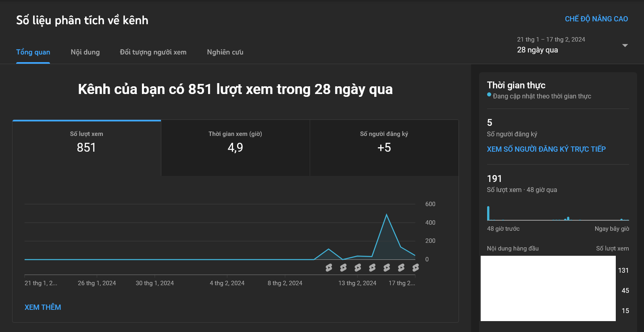This screenshot has width=644, height=332.
Task: Click the '191' real-time views count
Action: pos(494,179)
